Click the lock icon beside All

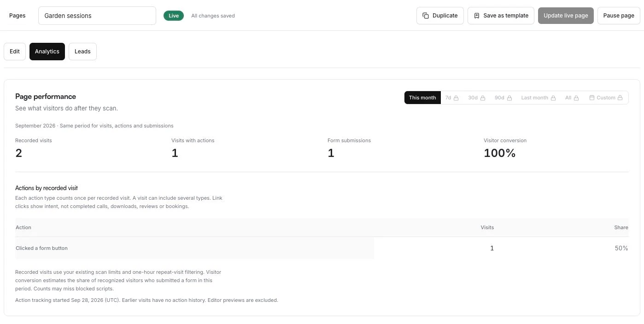576,98
